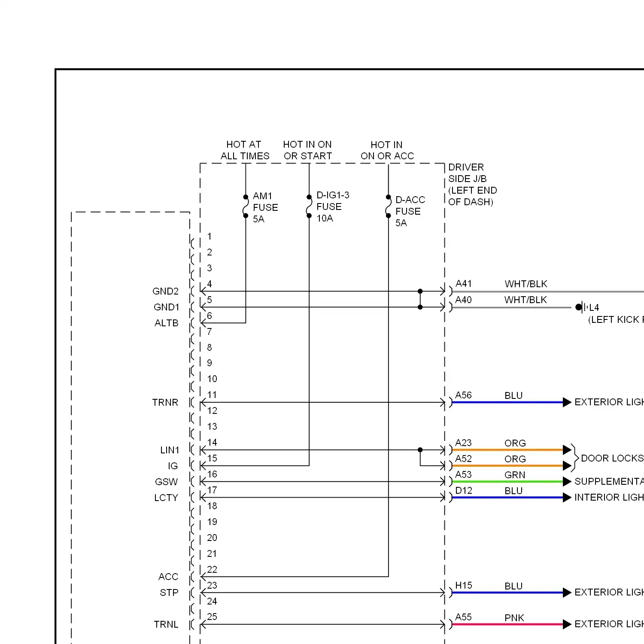The width and height of the screenshot is (644, 644).
Task: Click the DOOR LOCKS destination label
Action: 612,458
